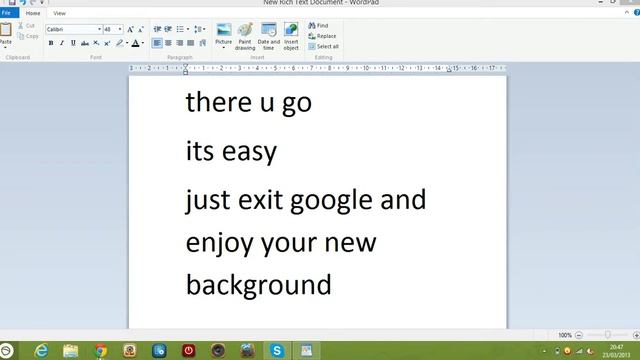Click Replace in the Editing group

(x=322, y=36)
